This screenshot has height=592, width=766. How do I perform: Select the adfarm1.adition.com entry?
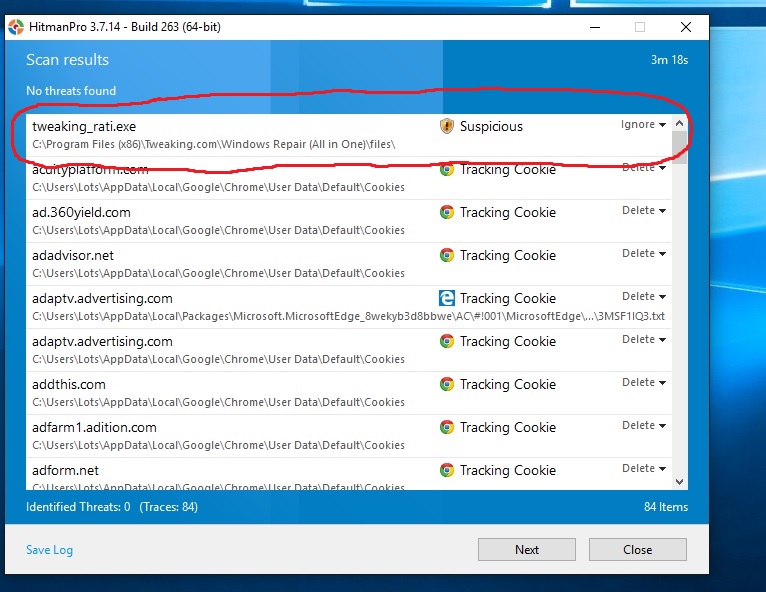[349, 436]
